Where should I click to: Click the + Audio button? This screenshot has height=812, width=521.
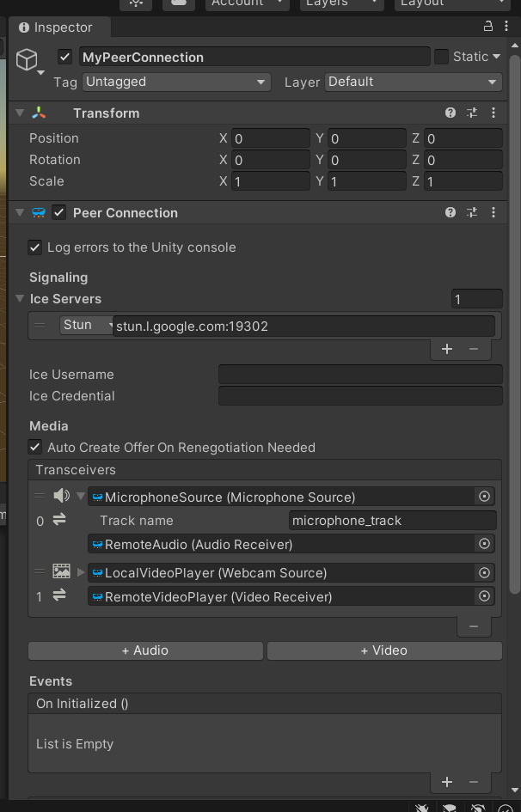pyautogui.click(x=144, y=650)
